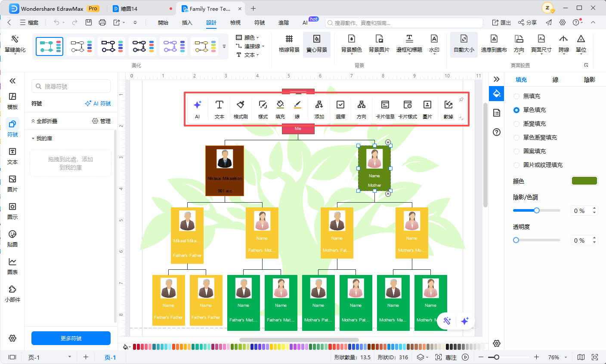The width and height of the screenshot is (606, 364).
Task: Switch to the Insert (插入) ribbon tab
Action: [187, 22]
